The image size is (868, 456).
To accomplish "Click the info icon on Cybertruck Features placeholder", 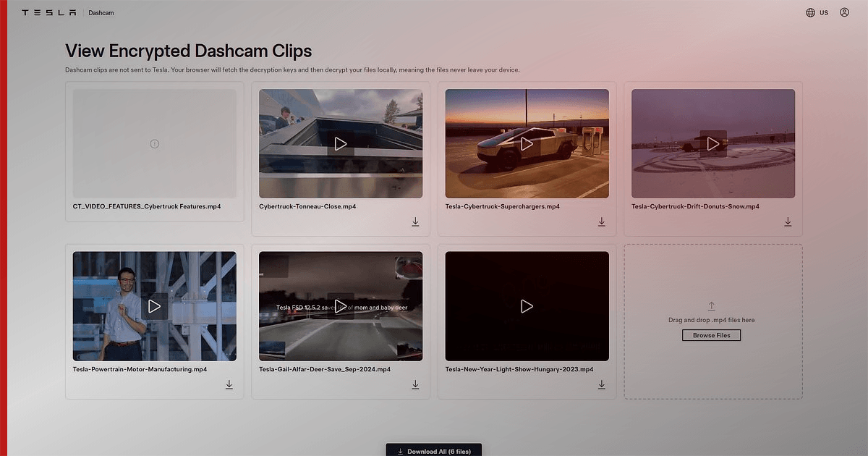I will click(154, 144).
